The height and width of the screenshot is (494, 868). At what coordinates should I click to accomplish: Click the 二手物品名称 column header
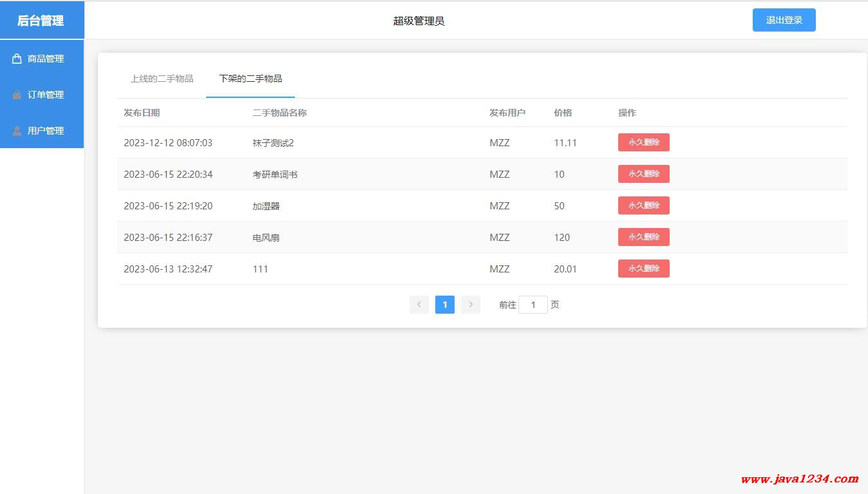(279, 113)
